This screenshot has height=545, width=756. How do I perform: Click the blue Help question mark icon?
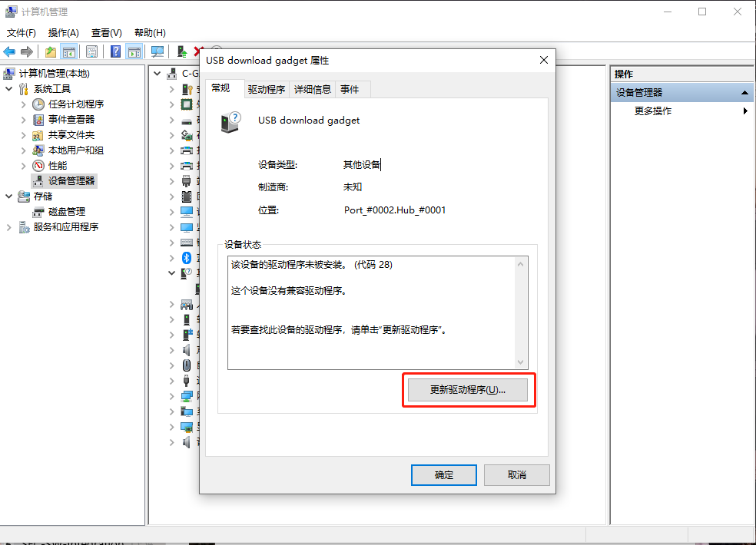tap(116, 51)
